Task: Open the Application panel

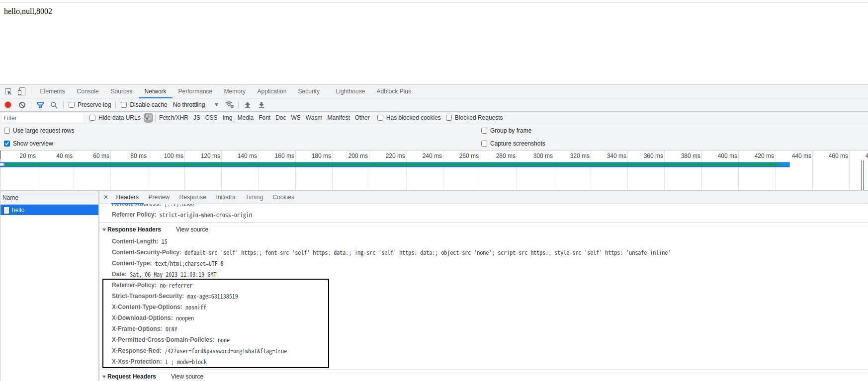Action: 272,91
